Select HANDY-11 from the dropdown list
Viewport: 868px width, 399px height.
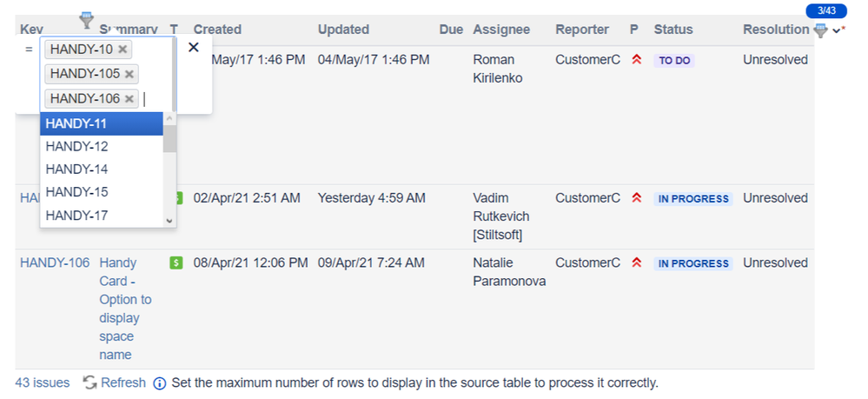[x=102, y=123]
